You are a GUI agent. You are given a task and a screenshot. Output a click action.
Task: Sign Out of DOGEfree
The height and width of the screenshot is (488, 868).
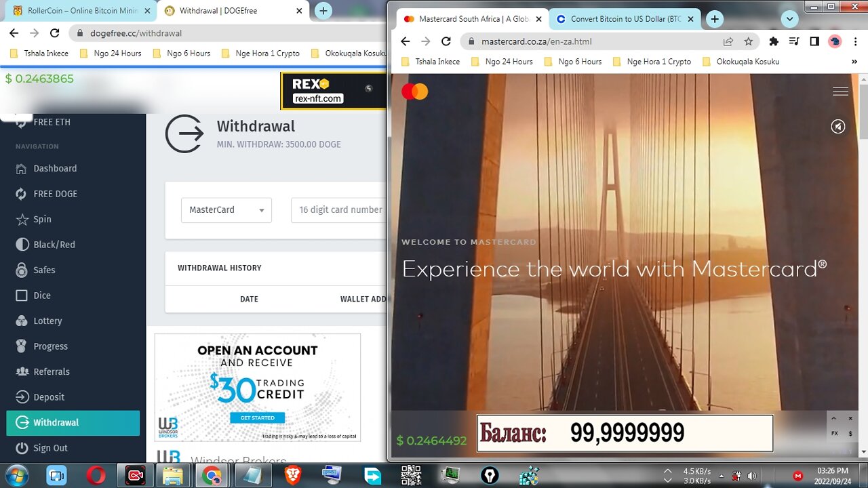click(x=50, y=448)
